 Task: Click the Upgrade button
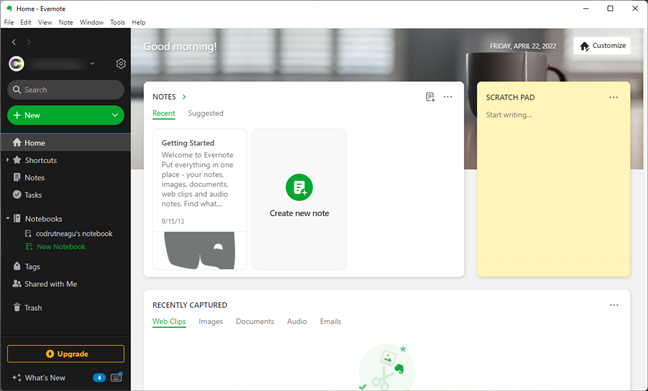[x=66, y=354]
